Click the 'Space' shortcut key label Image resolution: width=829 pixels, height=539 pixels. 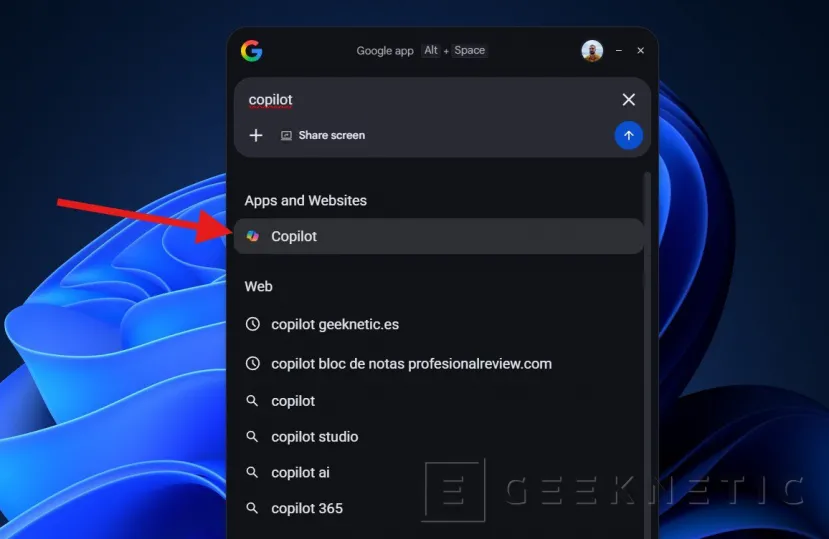click(x=469, y=50)
